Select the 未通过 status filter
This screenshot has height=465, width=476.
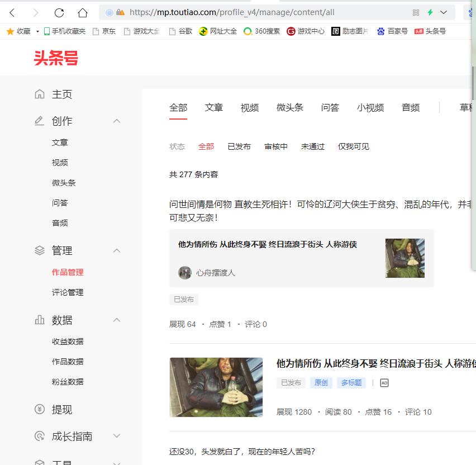click(x=312, y=146)
